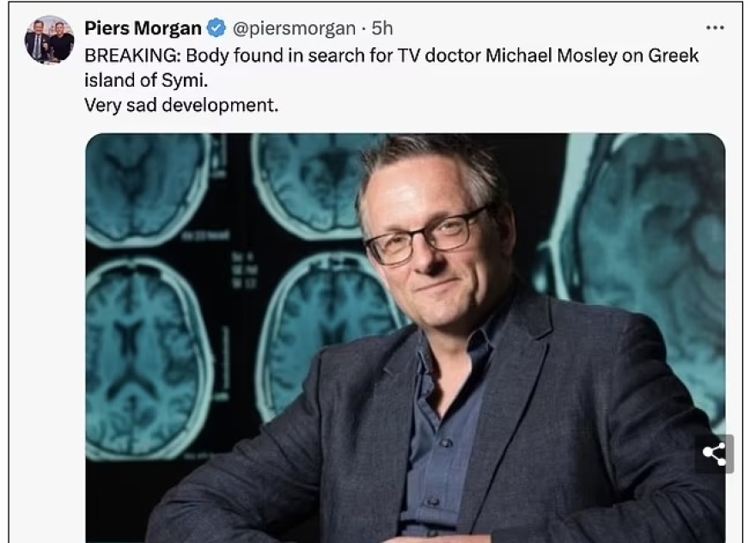The image size is (756, 543).
Task: Click the share icon on the photo
Action: coord(714,454)
